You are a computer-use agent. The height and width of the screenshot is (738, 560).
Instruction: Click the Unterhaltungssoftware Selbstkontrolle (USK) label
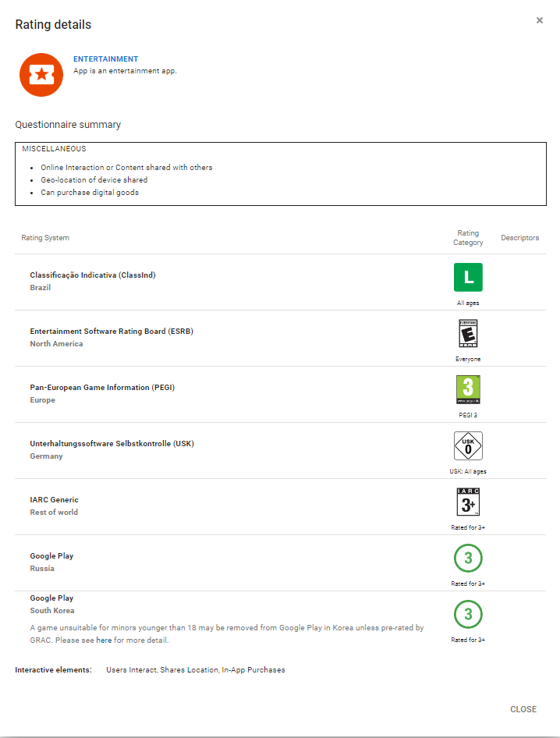[112, 444]
